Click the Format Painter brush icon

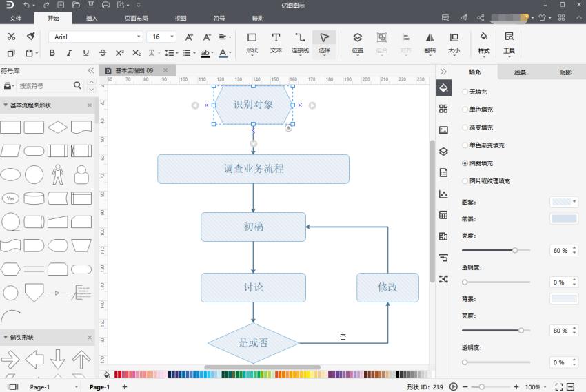30,37
